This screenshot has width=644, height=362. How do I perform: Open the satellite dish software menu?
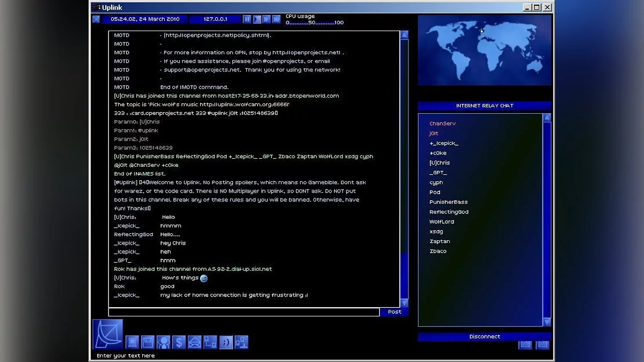[x=108, y=334]
